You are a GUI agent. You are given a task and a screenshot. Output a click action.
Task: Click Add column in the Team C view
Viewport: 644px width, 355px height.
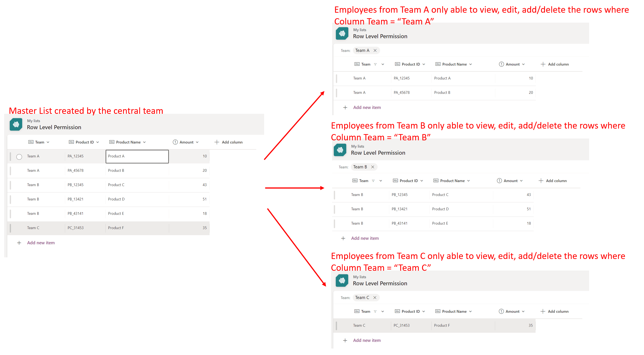[558, 311]
